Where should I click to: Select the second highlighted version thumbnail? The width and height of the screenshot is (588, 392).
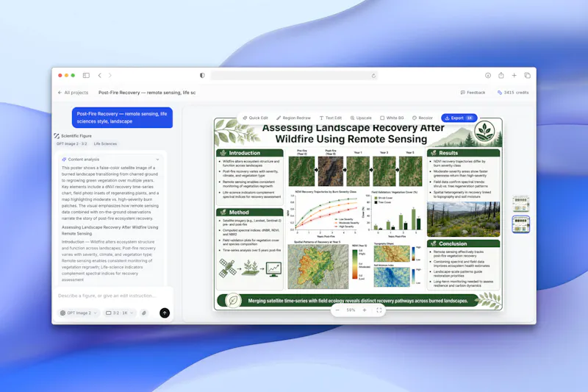click(521, 224)
